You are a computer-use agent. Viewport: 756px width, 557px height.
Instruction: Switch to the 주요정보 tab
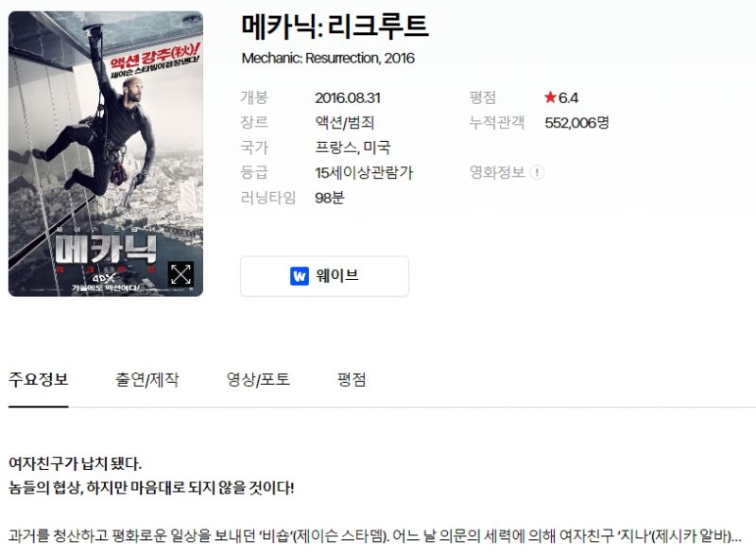(39, 379)
